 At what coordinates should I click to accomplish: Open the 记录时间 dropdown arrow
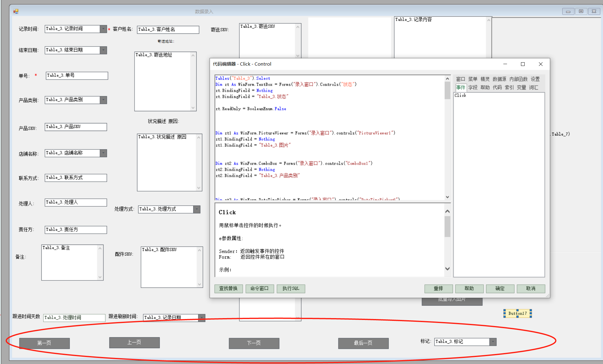click(103, 29)
